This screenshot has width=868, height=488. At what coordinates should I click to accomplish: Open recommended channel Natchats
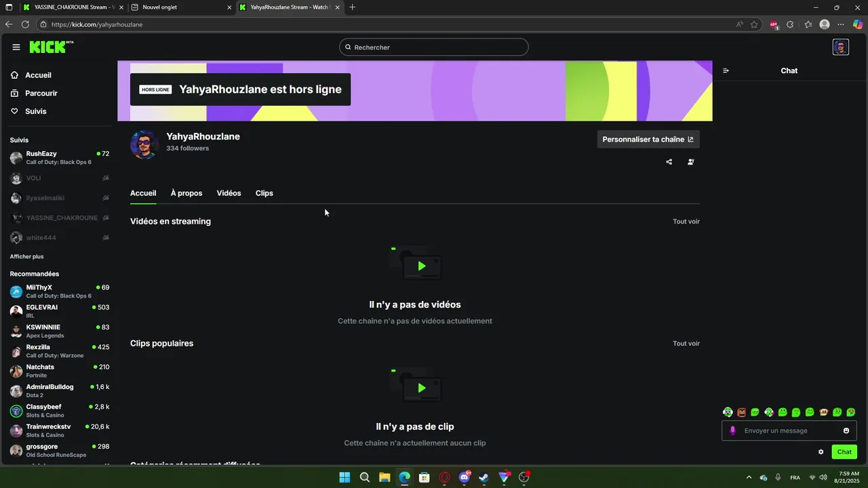pyautogui.click(x=60, y=371)
